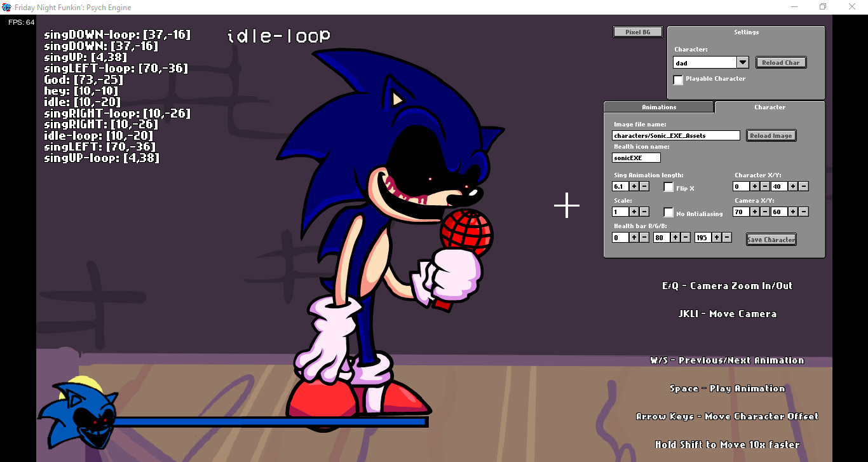The height and width of the screenshot is (462, 868).
Task: Increase Sing Animation length with plus
Action: (x=634, y=186)
